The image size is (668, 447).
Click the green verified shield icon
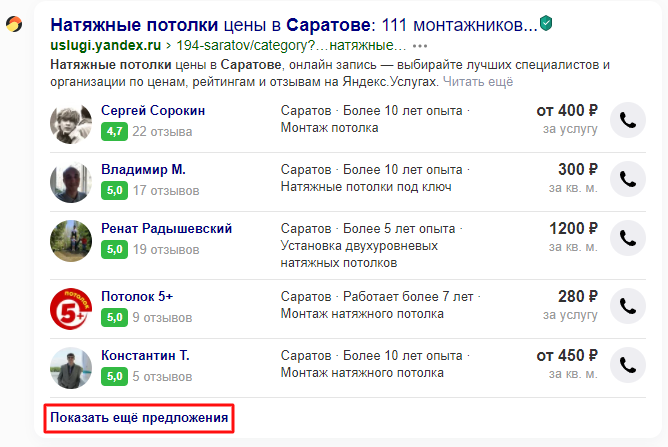[546, 23]
